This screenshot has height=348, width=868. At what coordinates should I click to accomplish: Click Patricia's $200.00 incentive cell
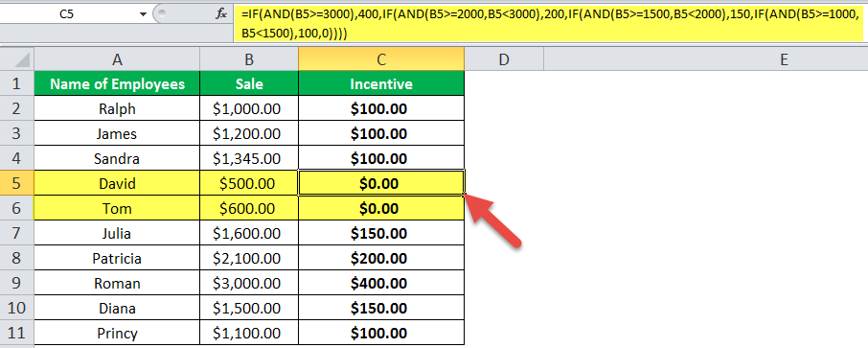point(381,258)
